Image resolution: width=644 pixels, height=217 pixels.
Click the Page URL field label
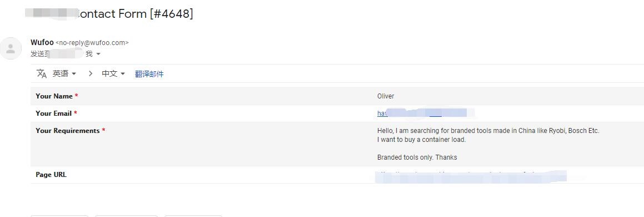pos(51,175)
